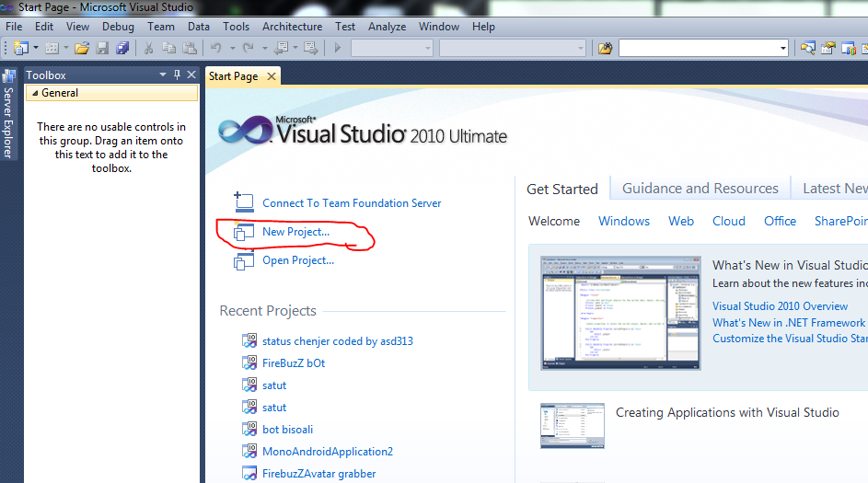Click the New Project toolbar icon
This screenshot has height=483, width=868.
coord(21,48)
